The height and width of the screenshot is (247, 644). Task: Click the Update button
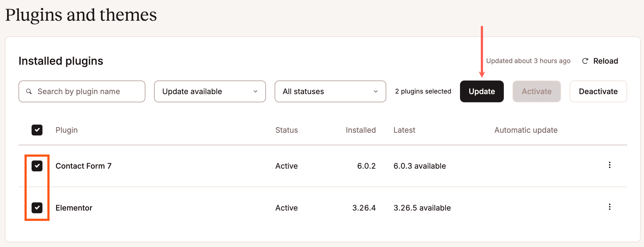coord(482,91)
